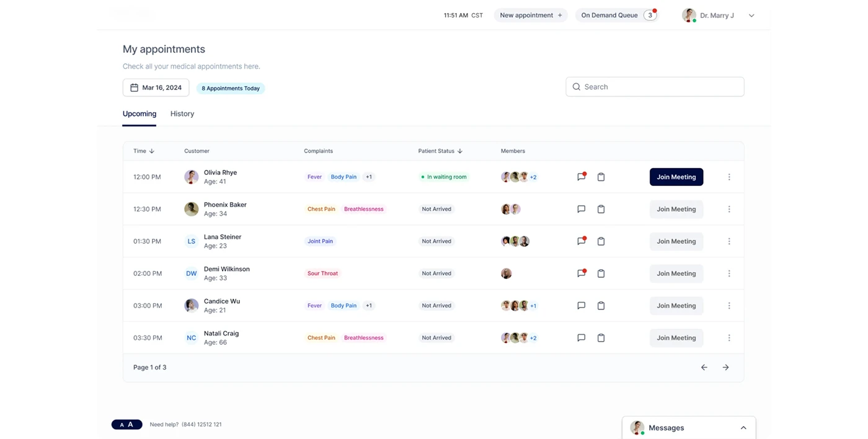The image size is (868, 439).
Task: Open chat for Phoenix Baker appointment
Action: 581,209
